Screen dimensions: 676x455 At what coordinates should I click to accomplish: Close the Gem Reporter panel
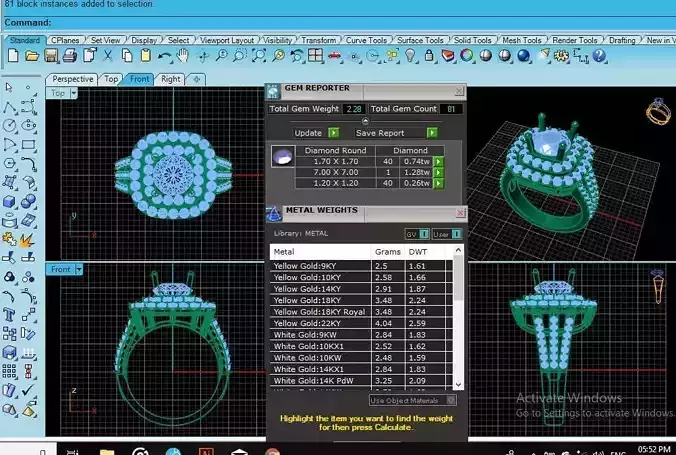459,91
